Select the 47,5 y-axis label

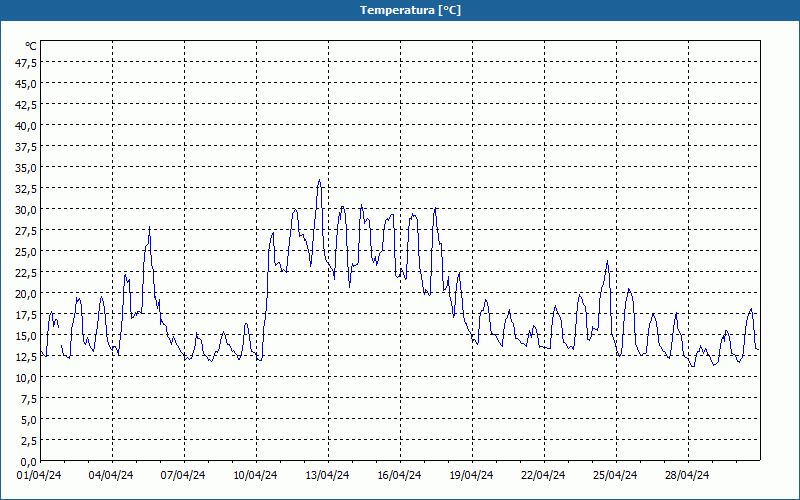[x=26, y=63]
